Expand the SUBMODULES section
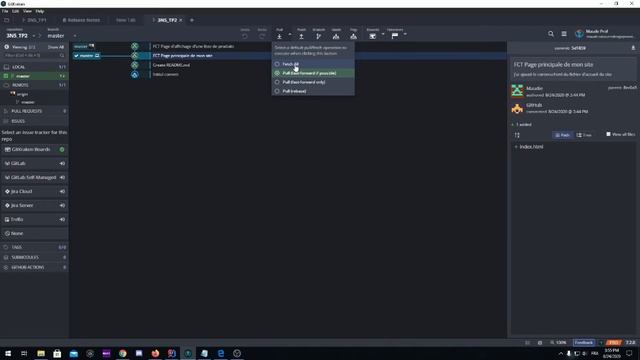The image size is (640, 360). click(x=34, y=257)
